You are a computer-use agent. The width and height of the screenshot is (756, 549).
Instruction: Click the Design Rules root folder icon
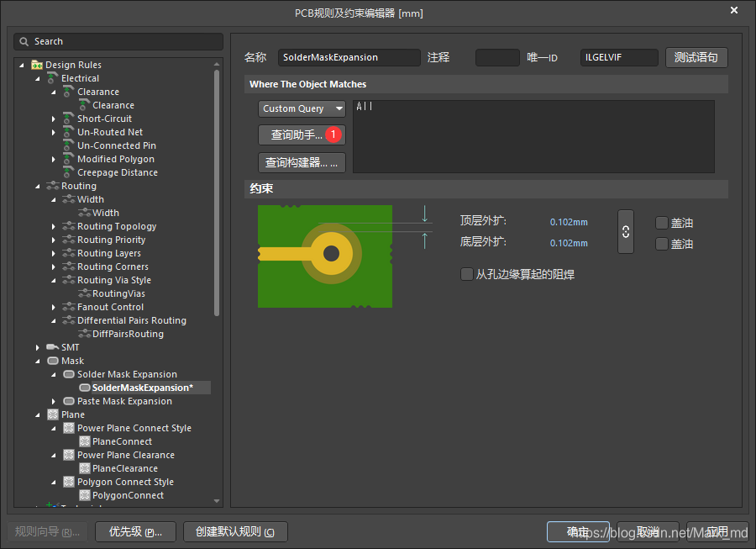(x=37, y=65)
